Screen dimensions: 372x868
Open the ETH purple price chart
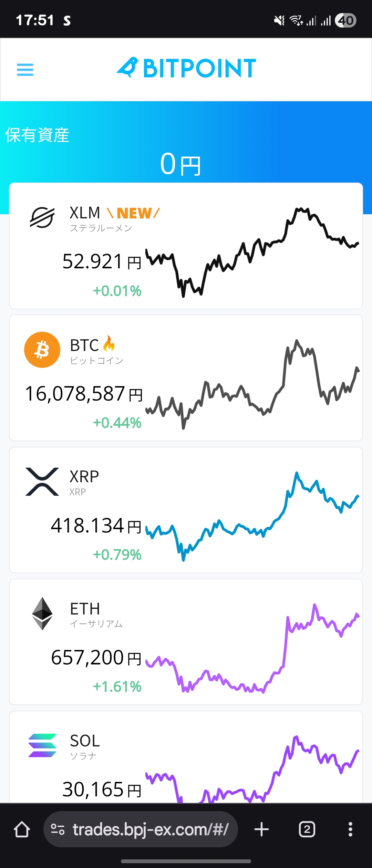point(252,648)
